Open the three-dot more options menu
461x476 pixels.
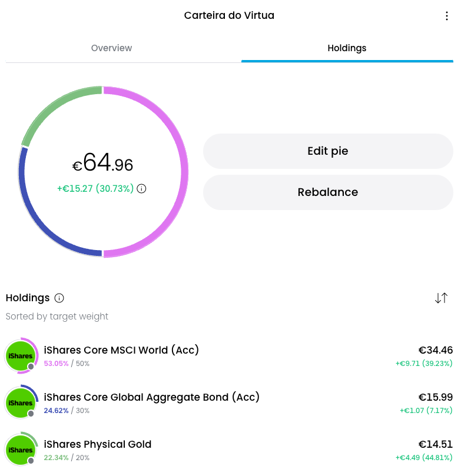446,16
